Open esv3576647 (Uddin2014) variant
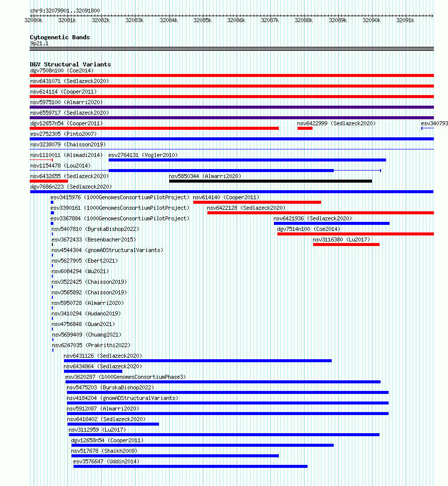This screenshot has width=448, height=486. 106,461
